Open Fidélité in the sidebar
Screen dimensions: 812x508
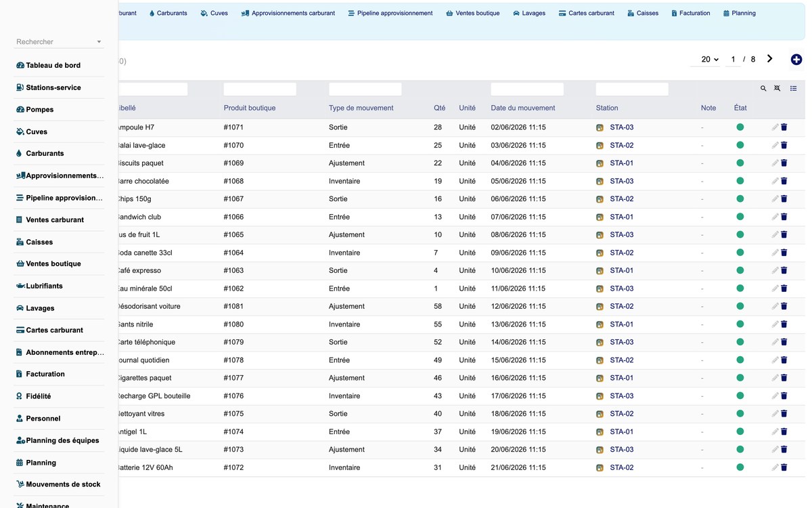[38, 396]
